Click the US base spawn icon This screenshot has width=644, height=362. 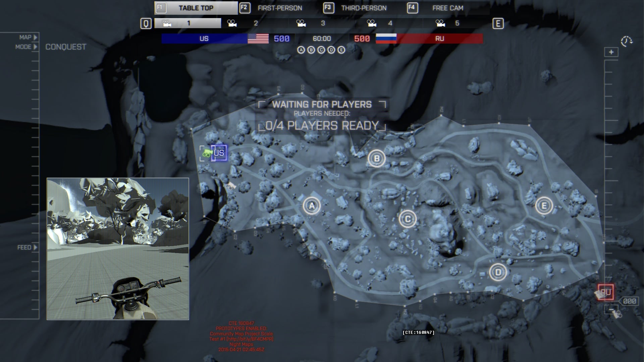point(219,153)
